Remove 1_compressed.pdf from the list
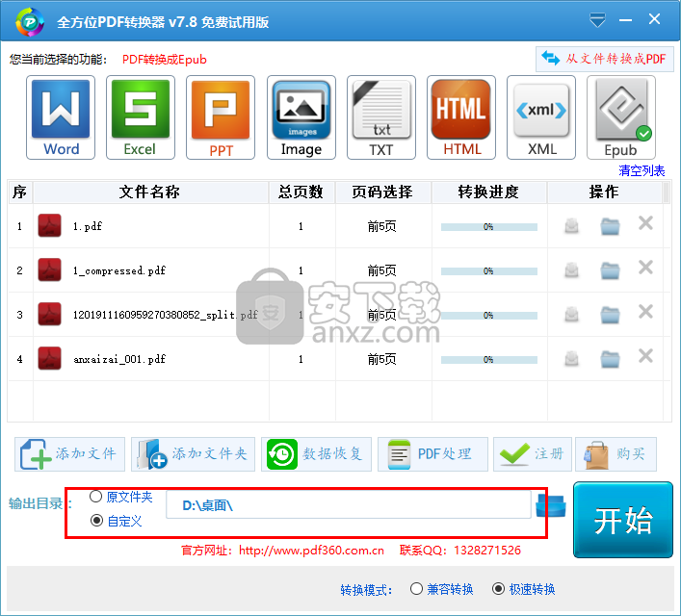Image resolution: width=681 pixels, height=616 pixels. coord(645,268)
